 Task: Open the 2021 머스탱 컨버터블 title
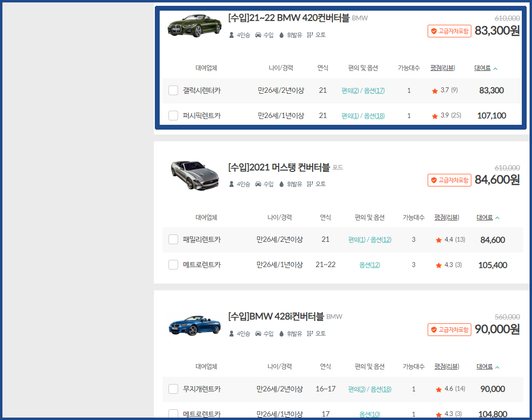(x=279, y=167)
